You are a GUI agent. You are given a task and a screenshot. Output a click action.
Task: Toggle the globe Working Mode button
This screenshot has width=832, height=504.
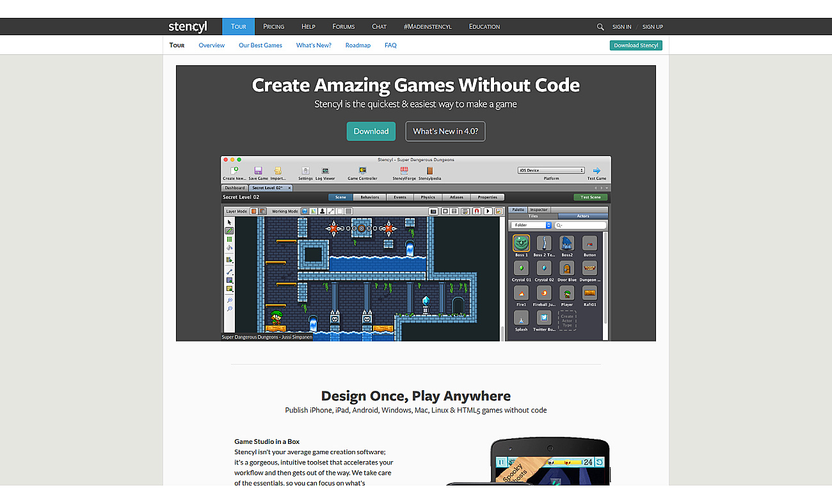pos(305,211)
